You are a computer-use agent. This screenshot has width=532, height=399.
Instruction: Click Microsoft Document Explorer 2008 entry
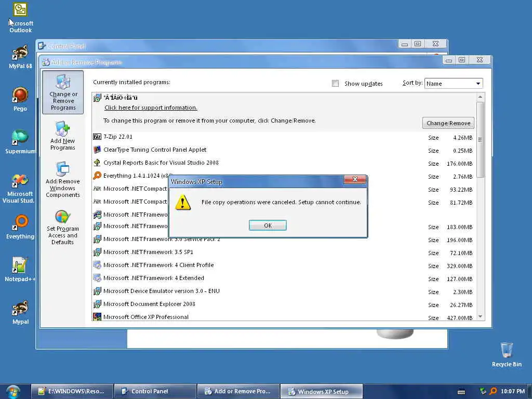(x=149, y=304)
